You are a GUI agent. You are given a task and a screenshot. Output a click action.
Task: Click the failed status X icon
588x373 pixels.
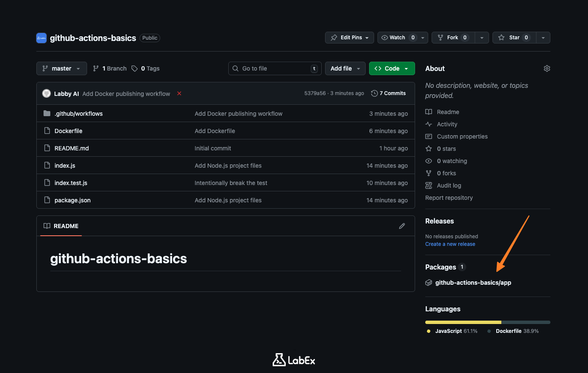click(179, 93)
